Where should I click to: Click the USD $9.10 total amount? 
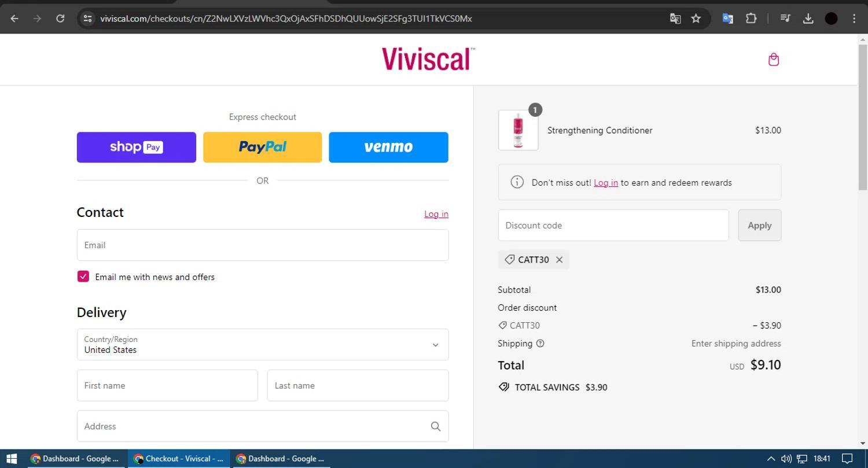tap(755, 365)
